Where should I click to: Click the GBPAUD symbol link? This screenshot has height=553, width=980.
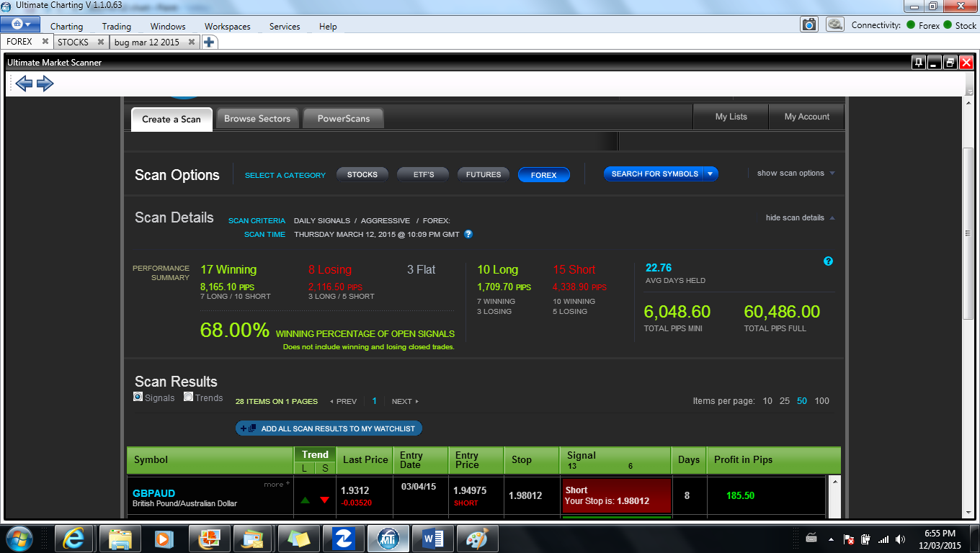coord(153,493)
